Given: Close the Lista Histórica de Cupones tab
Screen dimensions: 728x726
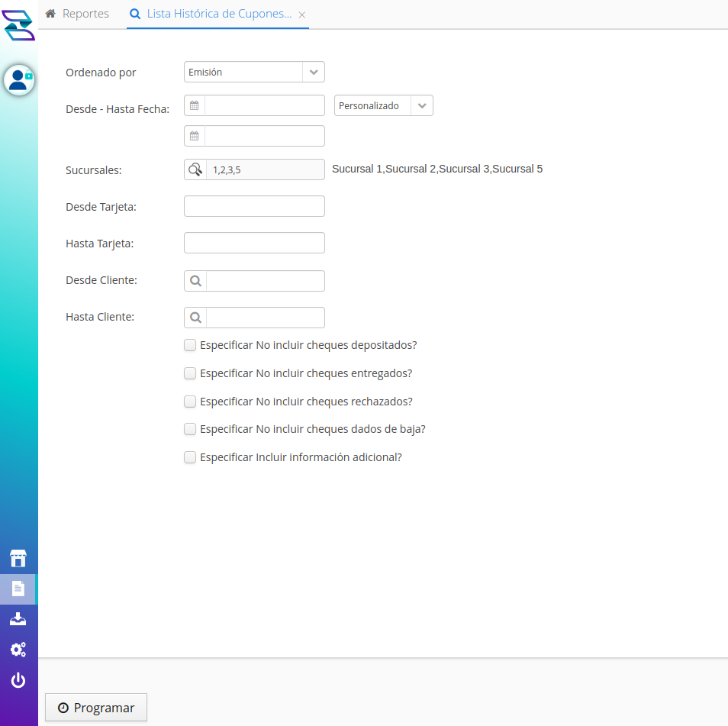Looking at the screenshot, I should point(301,15).
